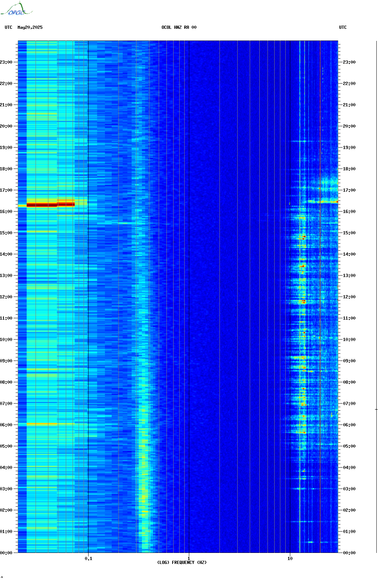392x581 pixels.
Task: Click 16:00 on the right time axis
Action: click(349, 212)
